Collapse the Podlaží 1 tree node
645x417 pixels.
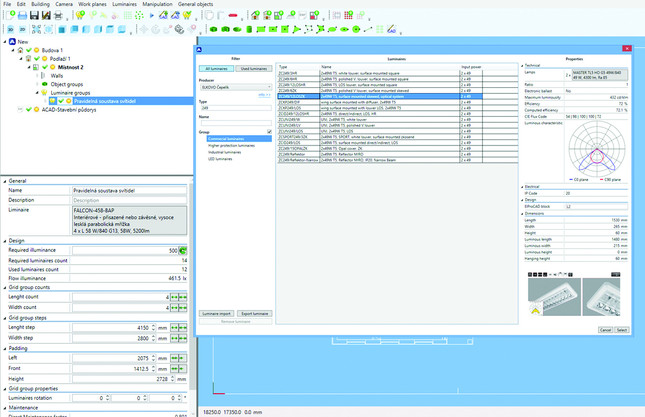pos(19,58)
